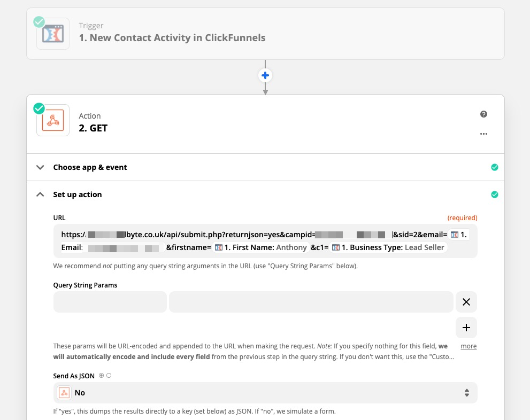Collapse the Set up action section
The height and width of the screenshot is (420, 530).
coord(40,195)
